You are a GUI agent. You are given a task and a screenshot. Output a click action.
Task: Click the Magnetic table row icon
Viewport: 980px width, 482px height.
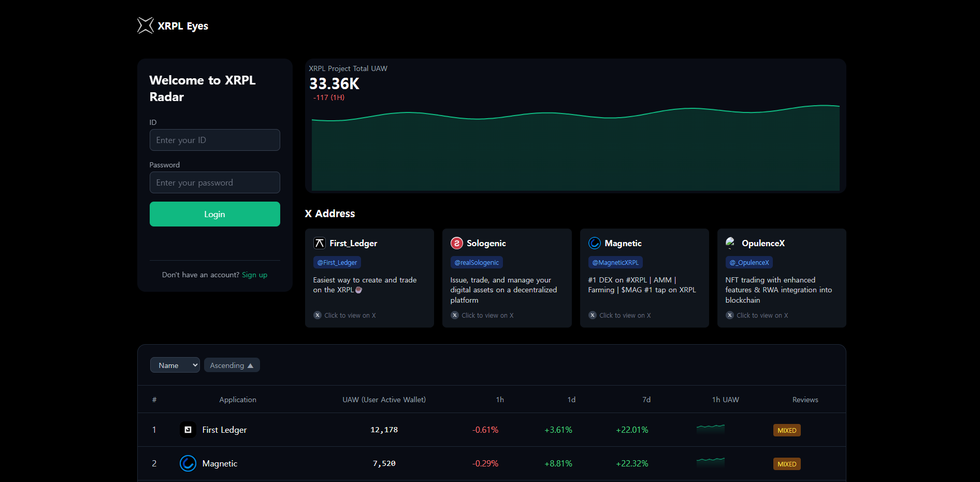point(188,463)
